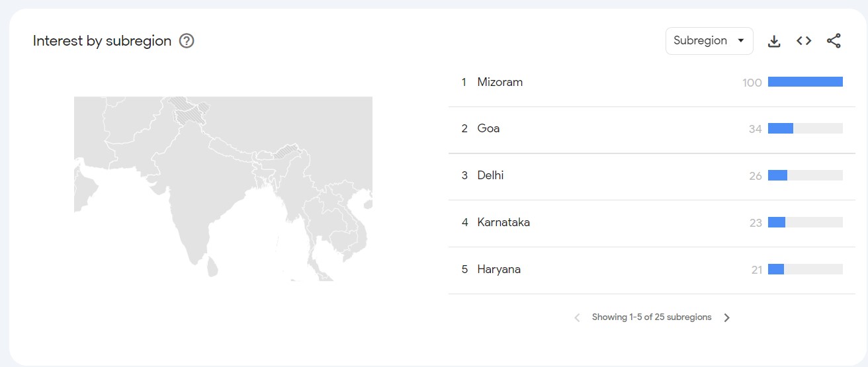The height and width of the screenshot is (367, 868).
Task: Download the subregion data as CSV
Action: (x=774, y=41)
